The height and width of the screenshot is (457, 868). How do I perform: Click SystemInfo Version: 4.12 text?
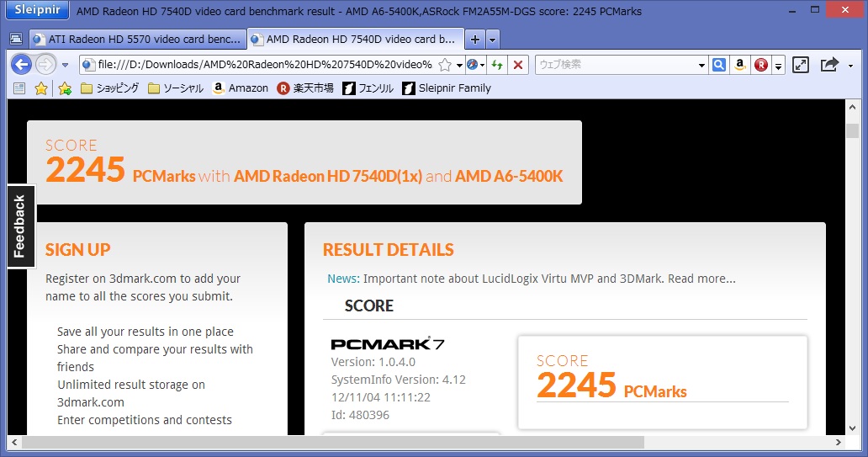pos(399,380)
